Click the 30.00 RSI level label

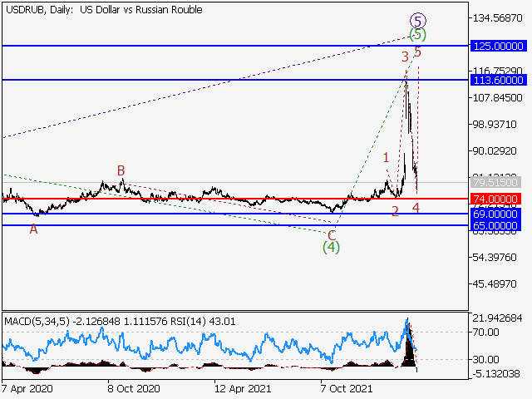point(486,359)
